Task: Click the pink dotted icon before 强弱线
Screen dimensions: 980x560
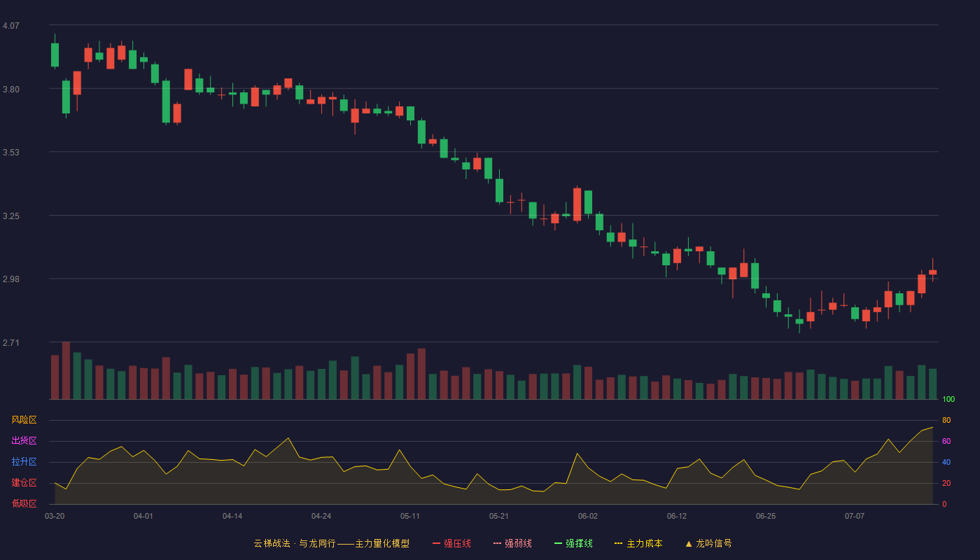Action: 498,543
